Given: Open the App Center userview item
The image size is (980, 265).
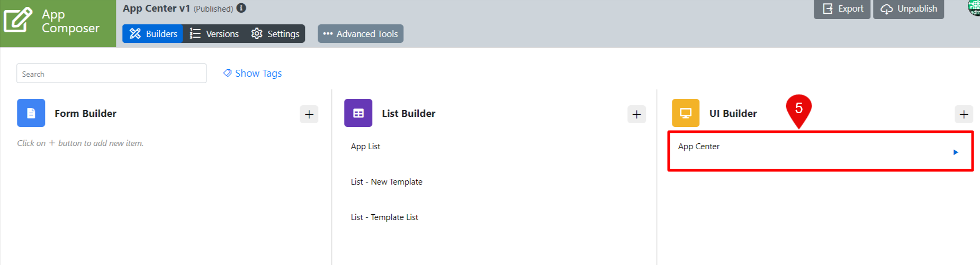Looking at the screenshot, I should (699, 147).
